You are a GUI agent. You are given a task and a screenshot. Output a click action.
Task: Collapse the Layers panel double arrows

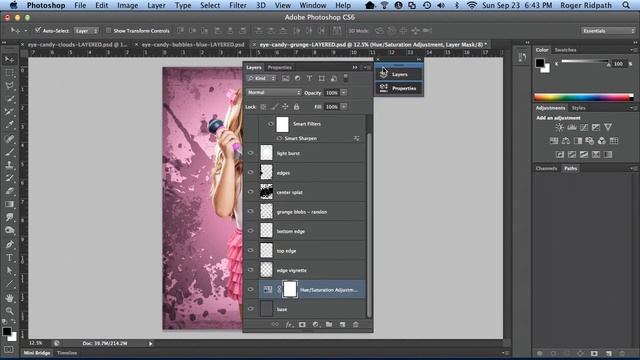[x=355, y=67]
